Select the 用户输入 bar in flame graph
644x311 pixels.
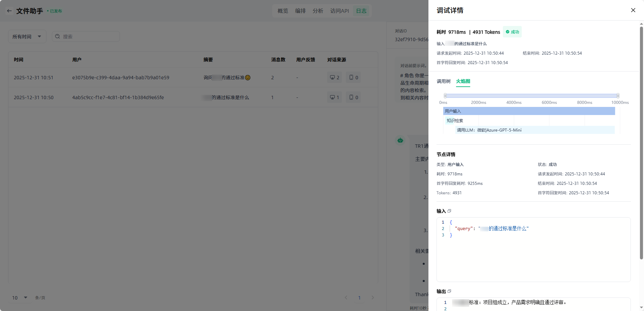point(529,111)
